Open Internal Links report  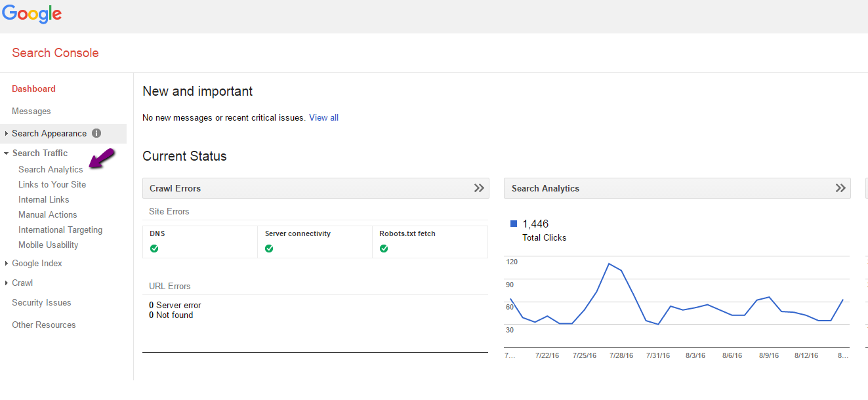point(43,199)
